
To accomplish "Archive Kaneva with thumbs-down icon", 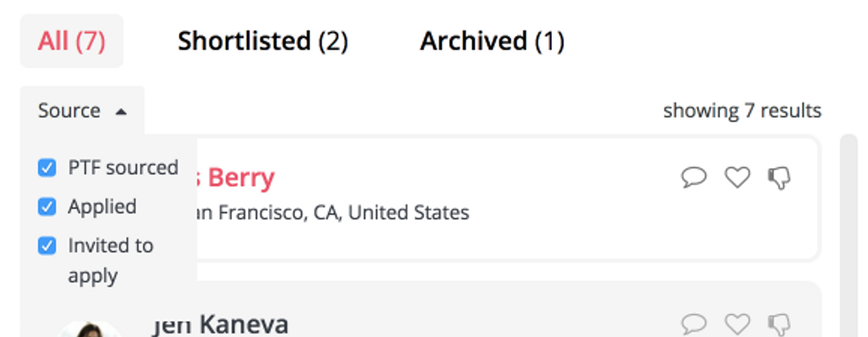I will 779,325.
